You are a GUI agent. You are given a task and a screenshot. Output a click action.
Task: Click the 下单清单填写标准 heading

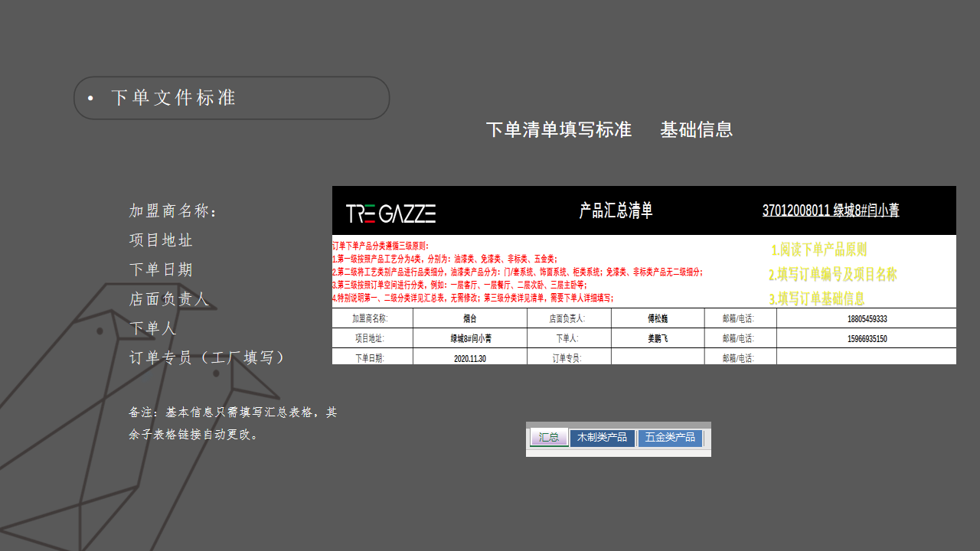click(559, 129)
